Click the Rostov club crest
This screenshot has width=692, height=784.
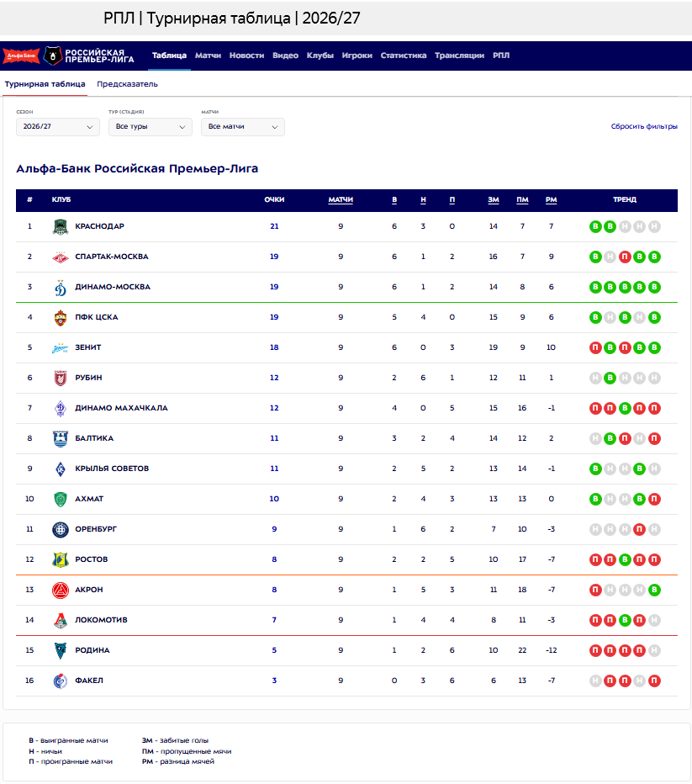61,559
